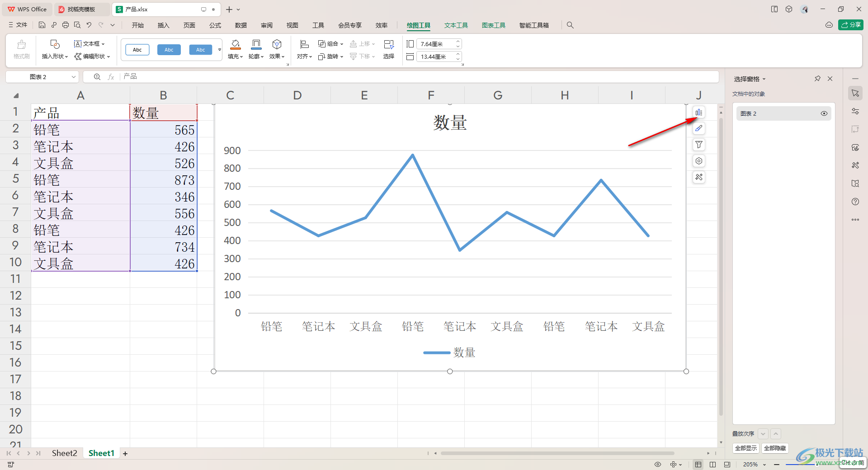
Task: Open the 文件 file menu
Action: pos(18,25)
